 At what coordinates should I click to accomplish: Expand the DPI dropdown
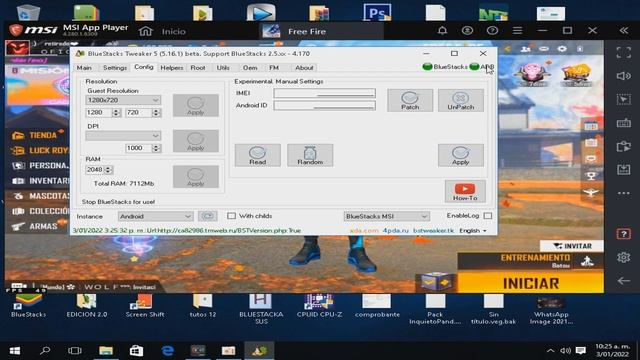pyautogui.click(x=123, y=136)
